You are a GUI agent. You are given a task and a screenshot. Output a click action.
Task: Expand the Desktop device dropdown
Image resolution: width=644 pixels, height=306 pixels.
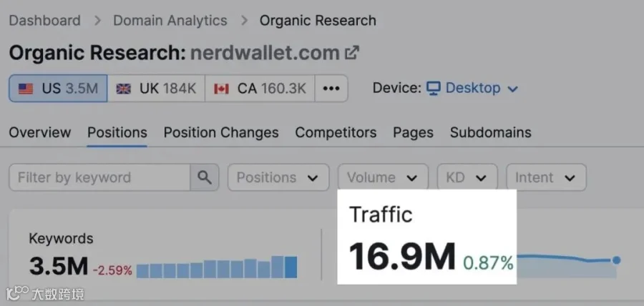(472, 88)
